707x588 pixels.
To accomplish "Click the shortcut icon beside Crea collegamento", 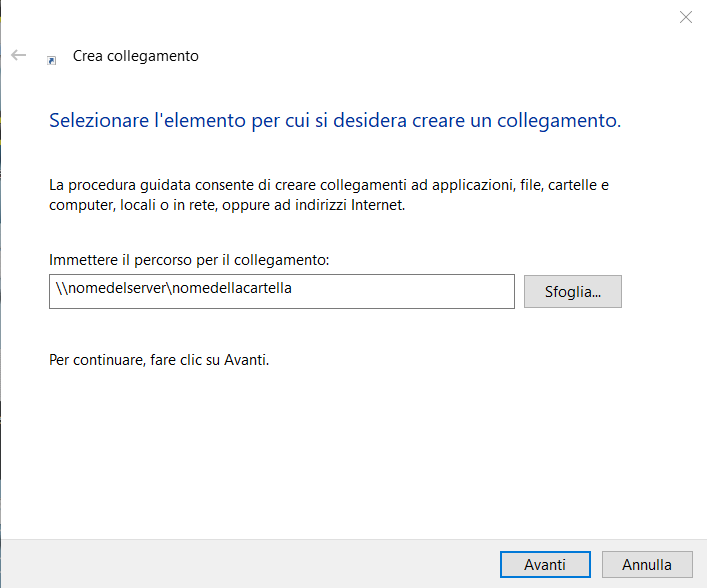I will pos(52,59).
